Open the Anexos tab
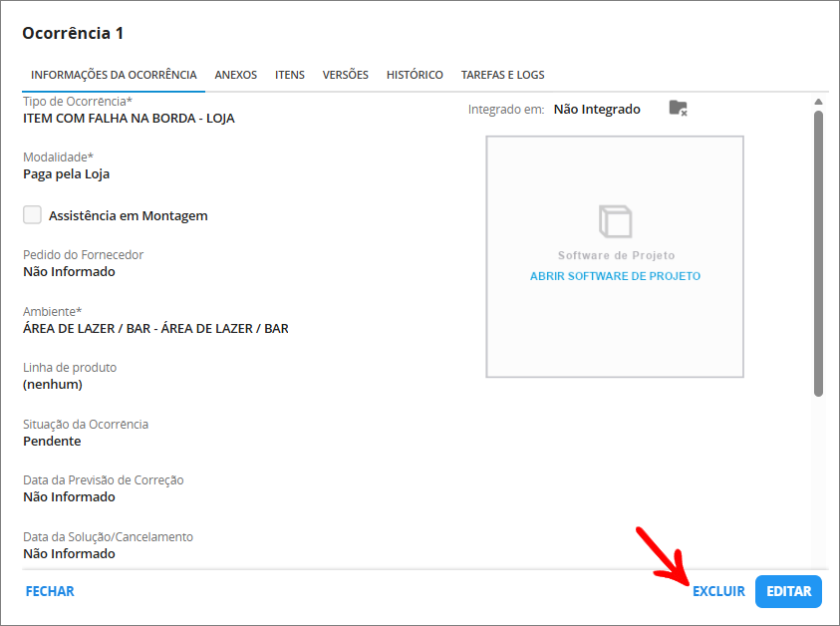This screenshot has height=626, width=840. point(236,75)
